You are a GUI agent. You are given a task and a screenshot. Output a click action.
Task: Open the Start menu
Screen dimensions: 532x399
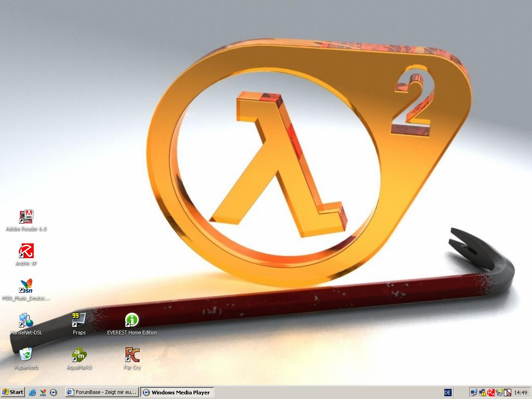[12, 392]
